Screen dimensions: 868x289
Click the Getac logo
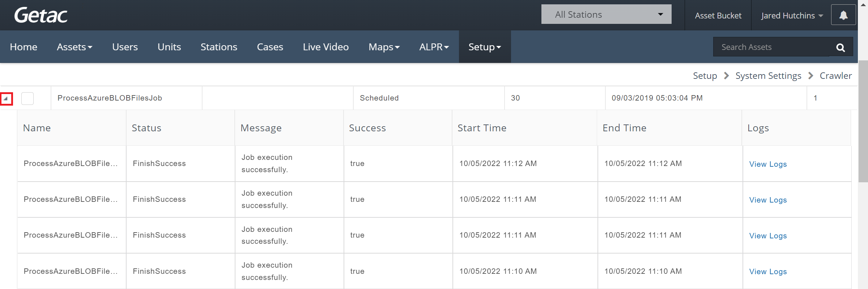(41, 15)
